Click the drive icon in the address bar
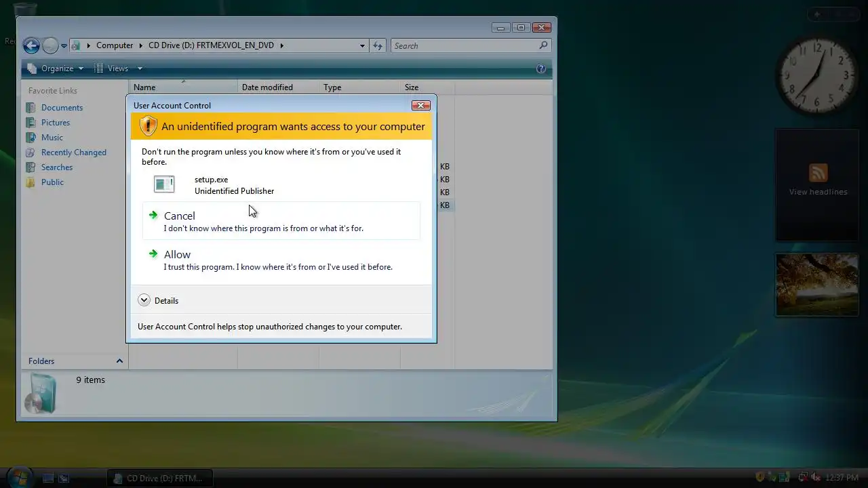Image resolution: width=868 pixels, height=488 pixels. [x=76, y=45]
